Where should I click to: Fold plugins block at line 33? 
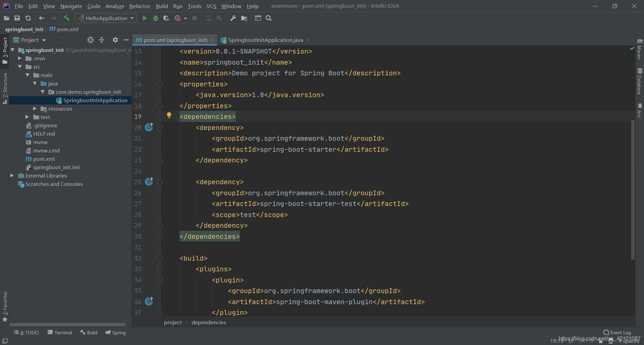point(160,269)
